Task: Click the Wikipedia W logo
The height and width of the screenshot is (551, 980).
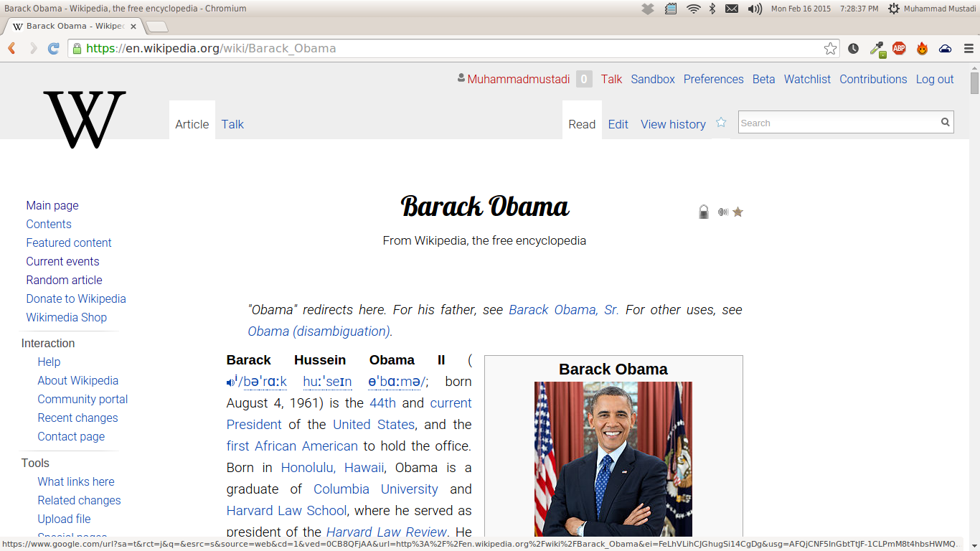Action: pos(85,119)
